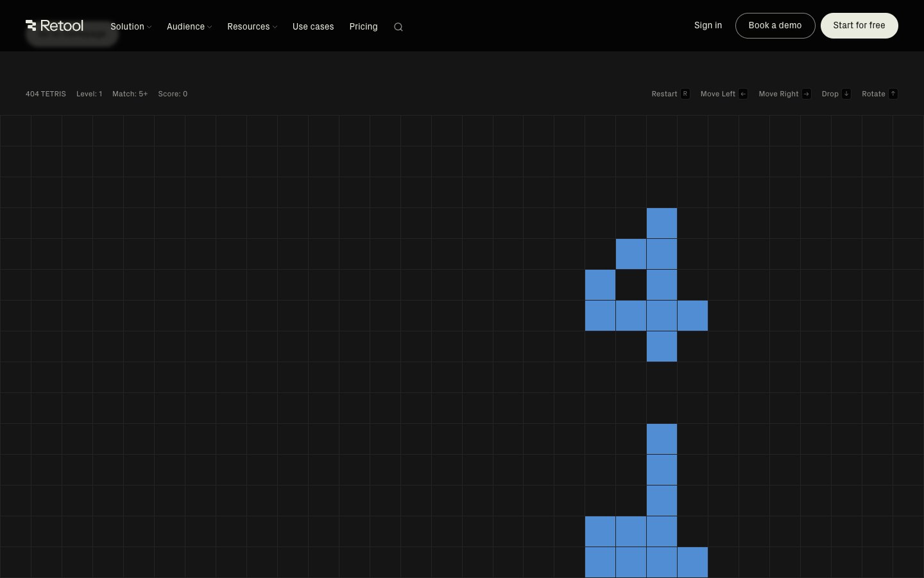Expand the Solution dropdown menu
This screenshot has height=578, width=924.
point(131,26)
